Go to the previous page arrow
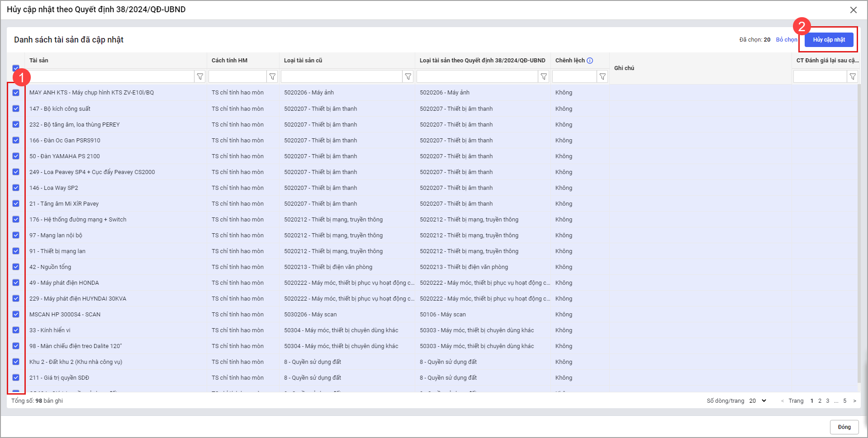The height and width of the screenshot is (438, 868). (783, 401)
